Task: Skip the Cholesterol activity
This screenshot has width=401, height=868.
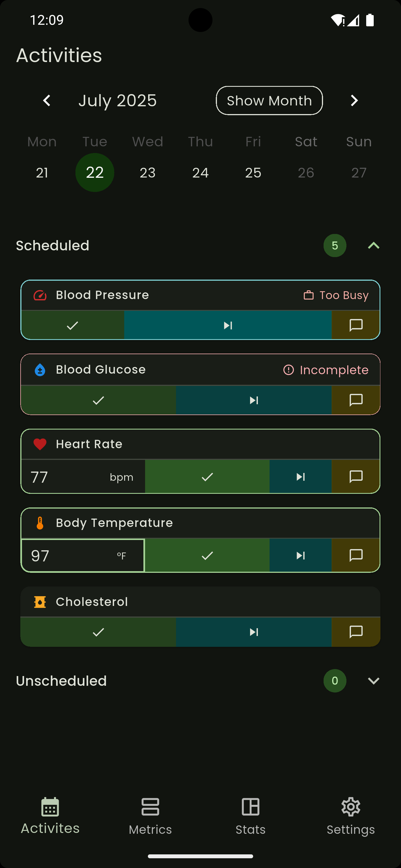Action: click(254, 632)
